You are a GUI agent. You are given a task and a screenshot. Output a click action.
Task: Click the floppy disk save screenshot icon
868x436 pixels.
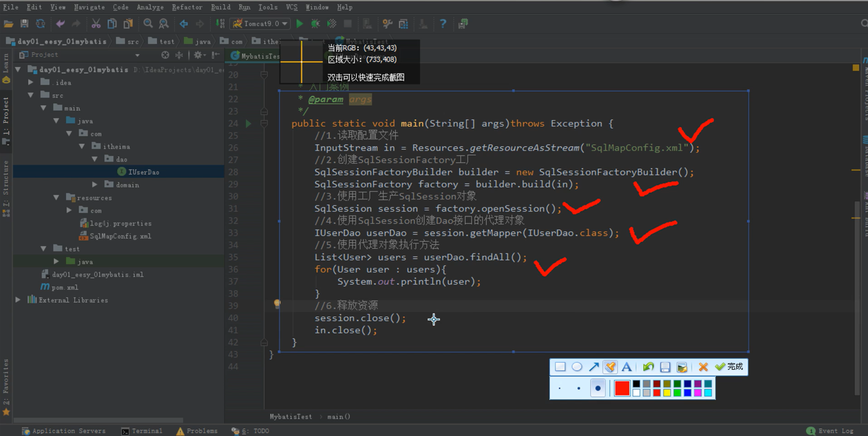click(x=665, y=367)
